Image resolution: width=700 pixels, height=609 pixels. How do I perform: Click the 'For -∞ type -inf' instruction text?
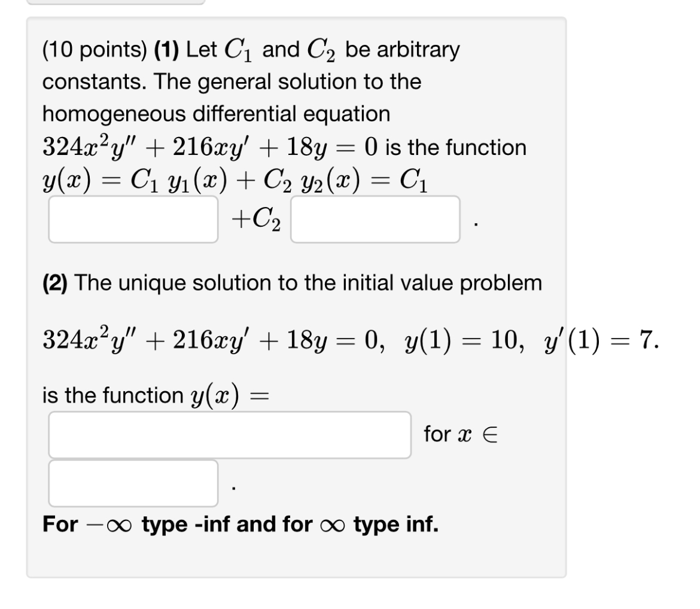tap(239, 524)
